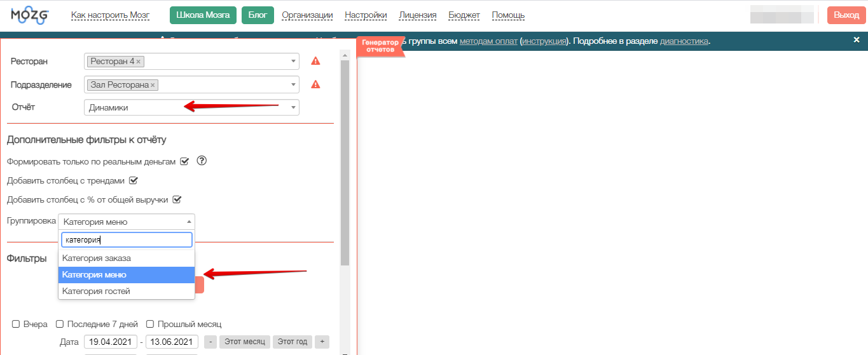Click the Выход button
This screenshot has height=355, width=868.
846,15
